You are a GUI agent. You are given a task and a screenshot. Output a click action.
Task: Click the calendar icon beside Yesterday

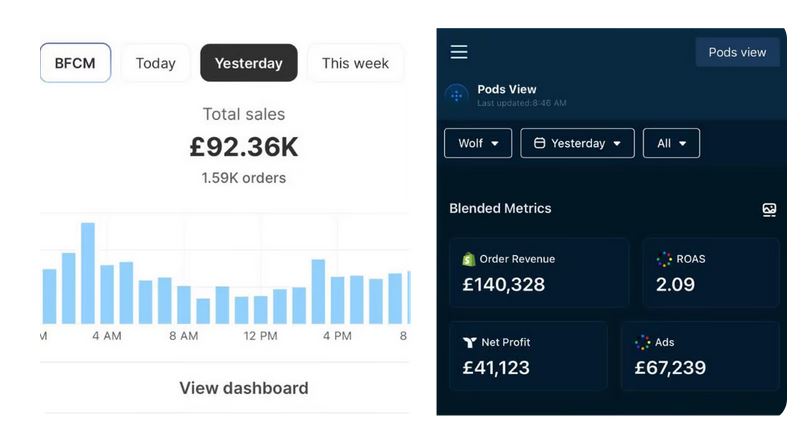point(539,143)
